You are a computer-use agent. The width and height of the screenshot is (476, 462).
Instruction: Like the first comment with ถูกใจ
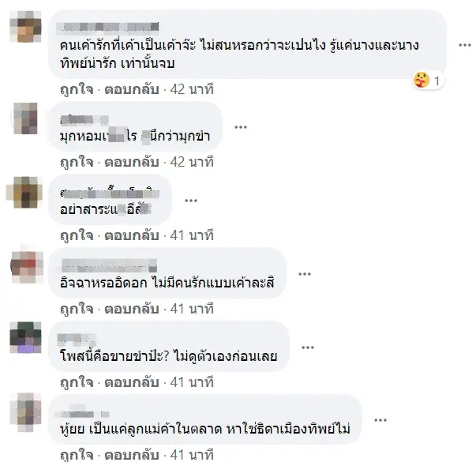click(77, 89)
